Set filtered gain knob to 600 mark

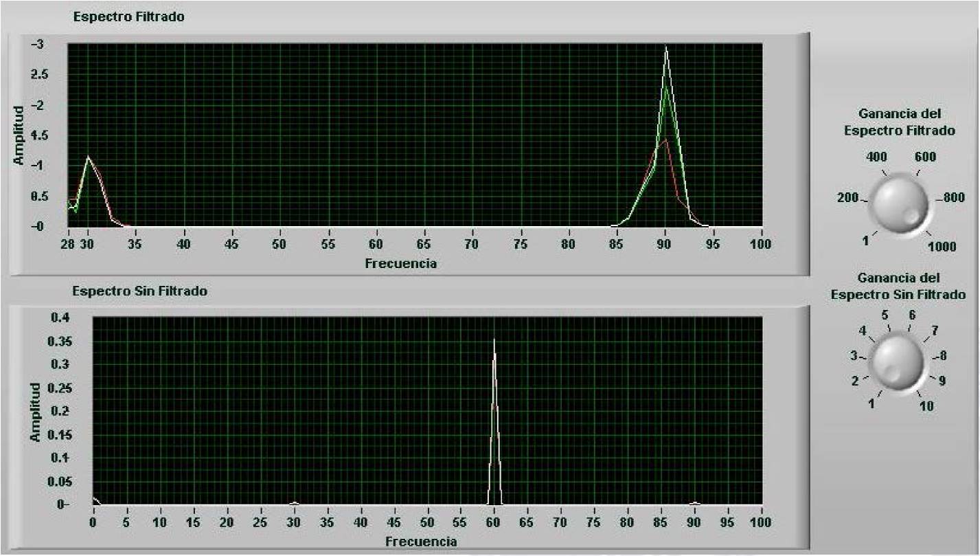click(x=925, y=157)
